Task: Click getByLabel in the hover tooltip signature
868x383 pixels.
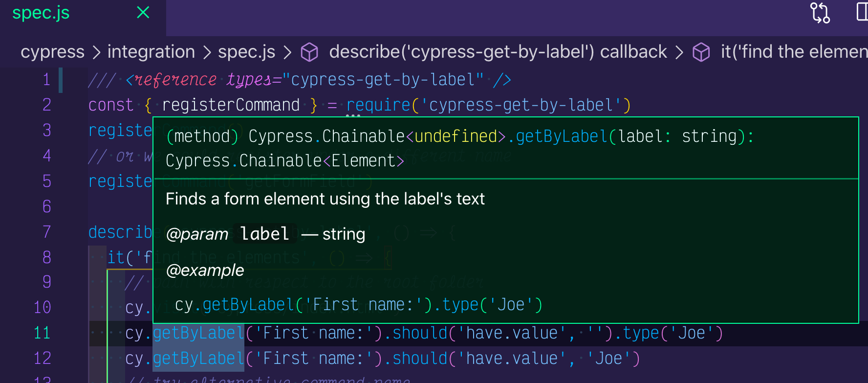Action: point(562,136)
